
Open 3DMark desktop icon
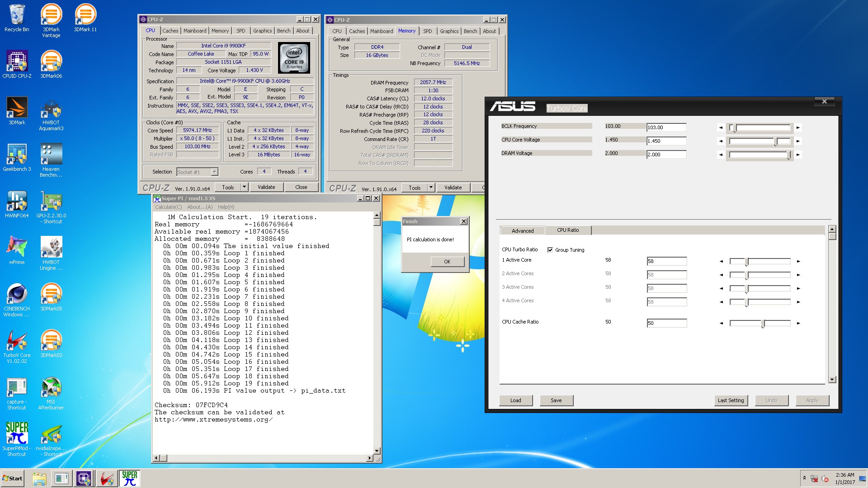click(17, 111)
